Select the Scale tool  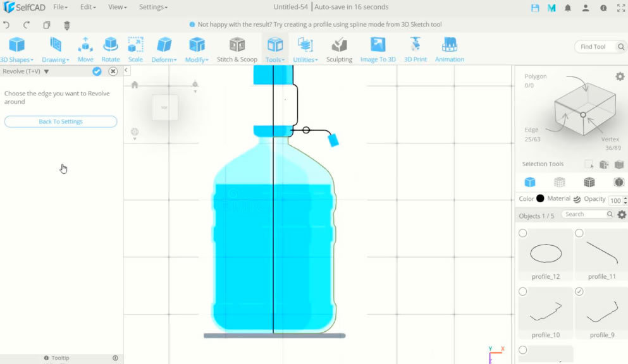[135, 49]
